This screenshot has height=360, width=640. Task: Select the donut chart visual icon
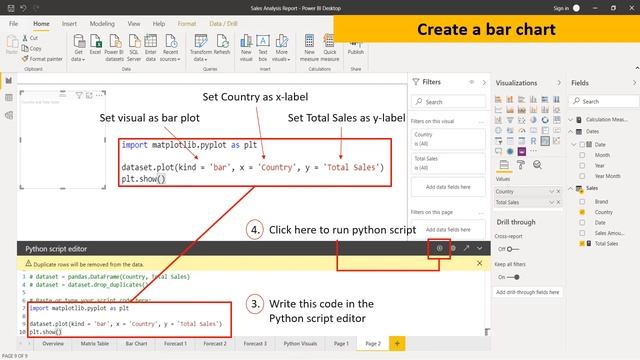pos(545,120)
